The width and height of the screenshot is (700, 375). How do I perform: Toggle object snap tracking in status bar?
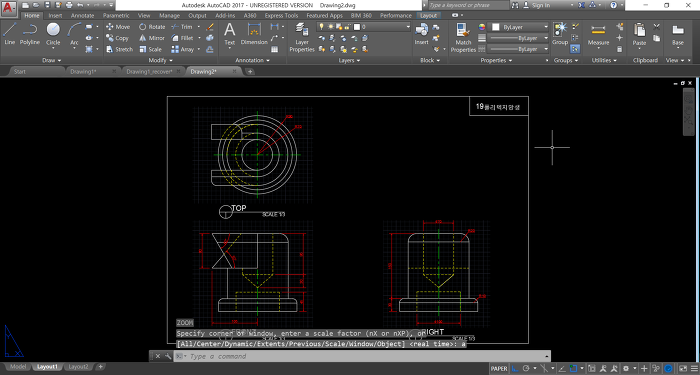click(562, 369)
